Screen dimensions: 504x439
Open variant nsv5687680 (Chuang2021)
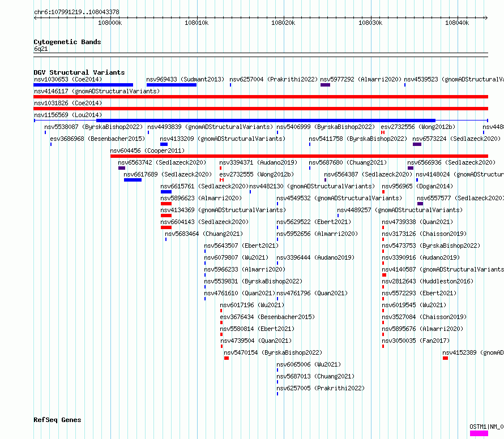tap(348, 162)
